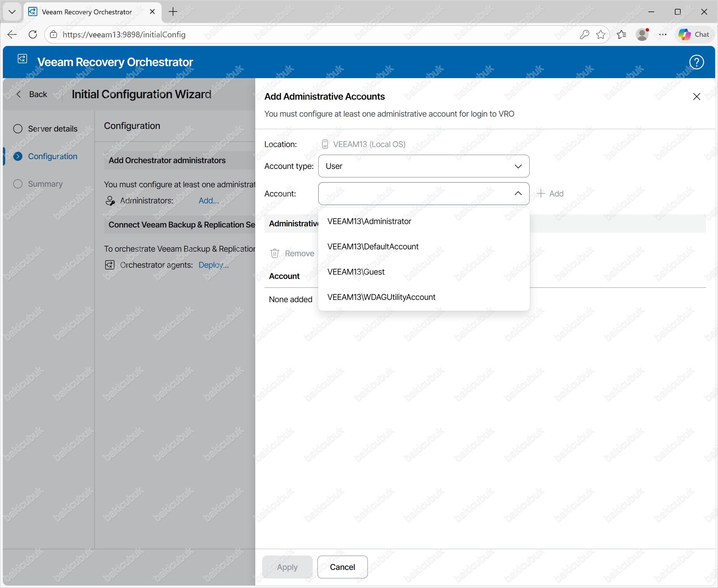Screen dimensions: 718x588
Task: Open the Copilot Chat button
Action: coord(694,34)
